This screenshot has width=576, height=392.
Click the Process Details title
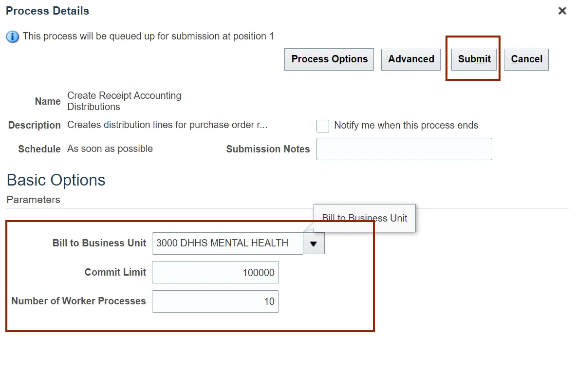click(48, 11)
